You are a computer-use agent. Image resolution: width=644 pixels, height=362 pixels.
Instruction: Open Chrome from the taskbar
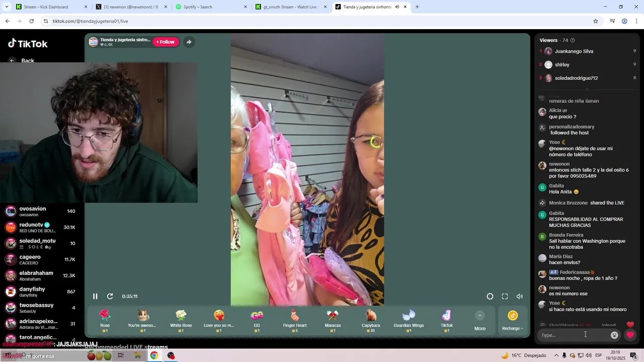coord(154,355)
